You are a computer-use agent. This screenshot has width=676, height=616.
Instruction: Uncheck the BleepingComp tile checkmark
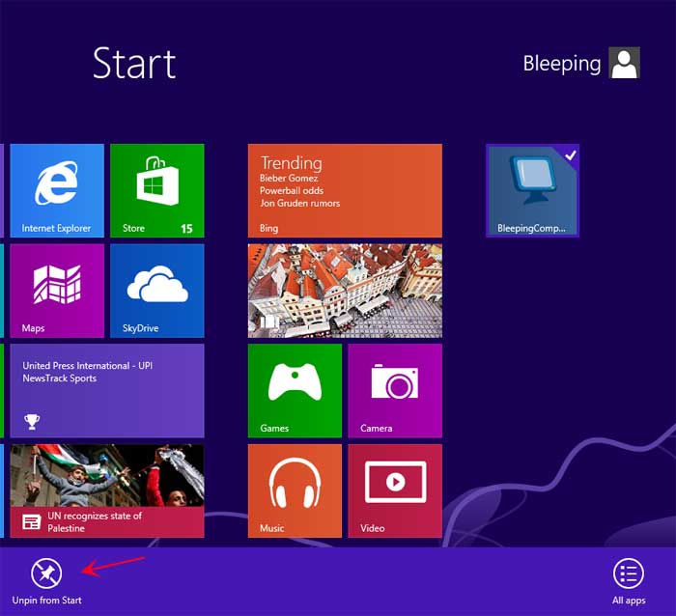pos(571,155)
